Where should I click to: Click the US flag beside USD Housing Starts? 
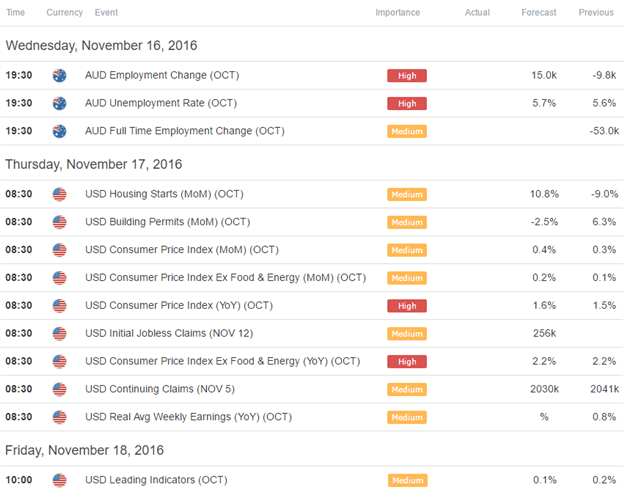[59, 194]
